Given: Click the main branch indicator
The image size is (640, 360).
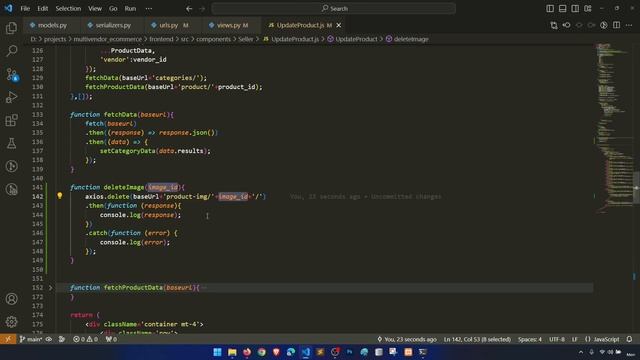Looking at the screenshot, I should click(x=31, y=339).
